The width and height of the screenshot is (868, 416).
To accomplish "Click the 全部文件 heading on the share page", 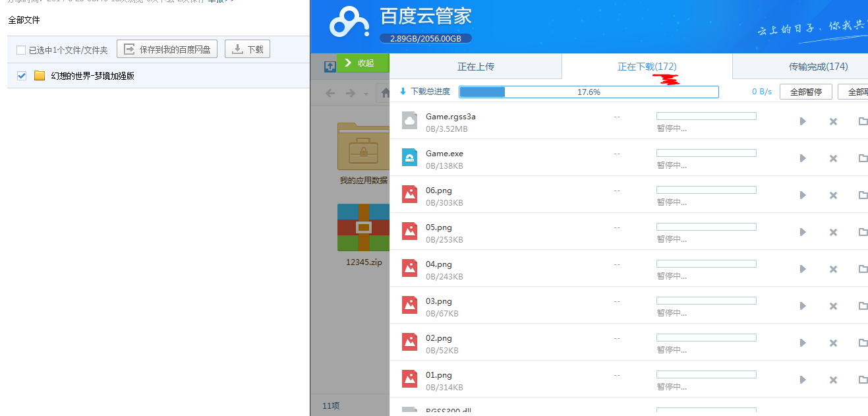I will (x=24, y=20).
